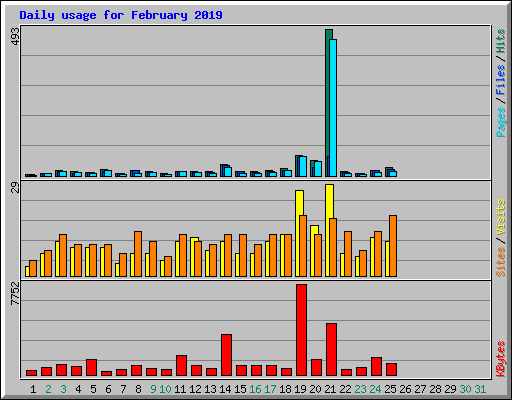This screenshot has height=400, width=512.
Task: Click the orange Sites bar for day 25
Action: pyautogui.click(x=393, y=246)
